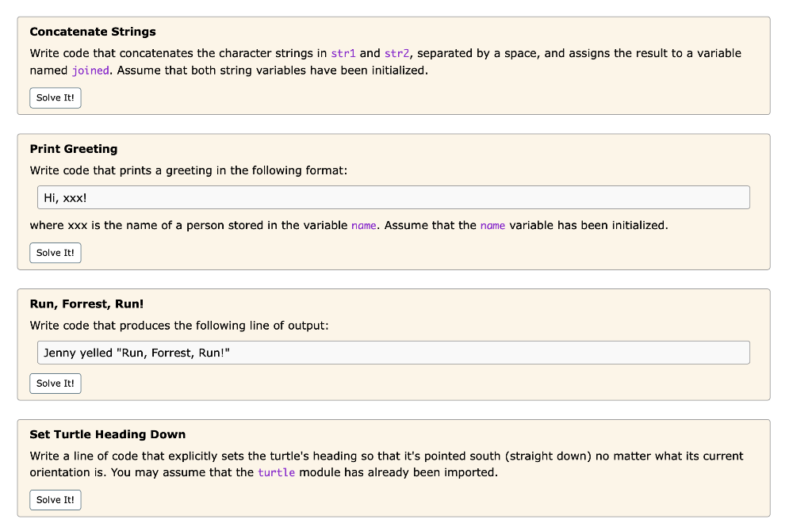Click the Concatenate Strings heading
Viewport: 812px width, 523px height.
pyautogui.click(x=93, y=32)
